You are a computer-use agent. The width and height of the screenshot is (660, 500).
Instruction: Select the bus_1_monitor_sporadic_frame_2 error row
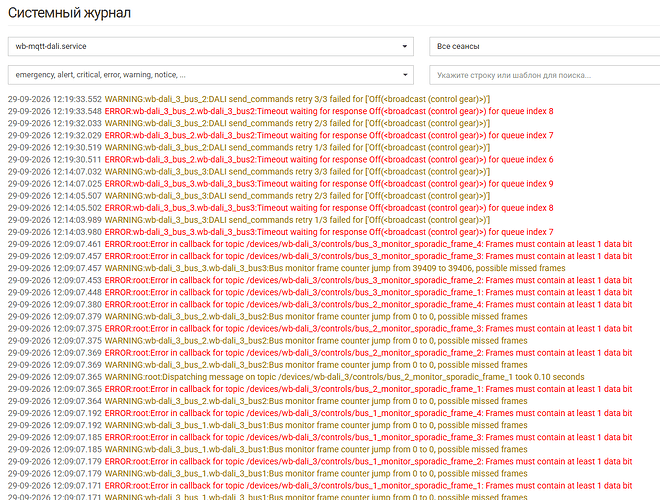click(x=320, y=462)
